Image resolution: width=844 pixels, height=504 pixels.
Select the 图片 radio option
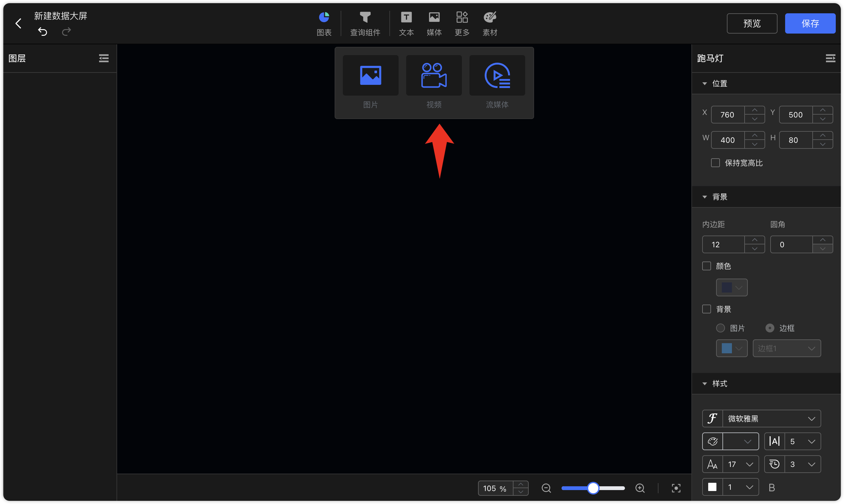(x=720, y=328)
